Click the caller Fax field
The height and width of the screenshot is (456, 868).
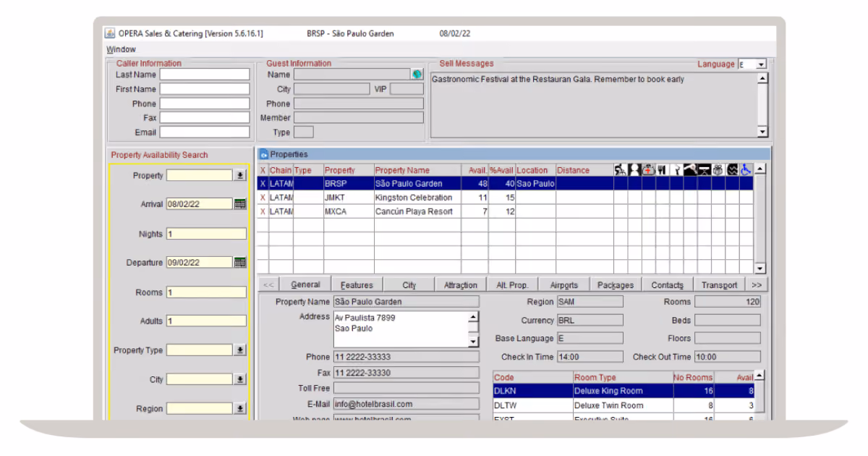(205, 118)
